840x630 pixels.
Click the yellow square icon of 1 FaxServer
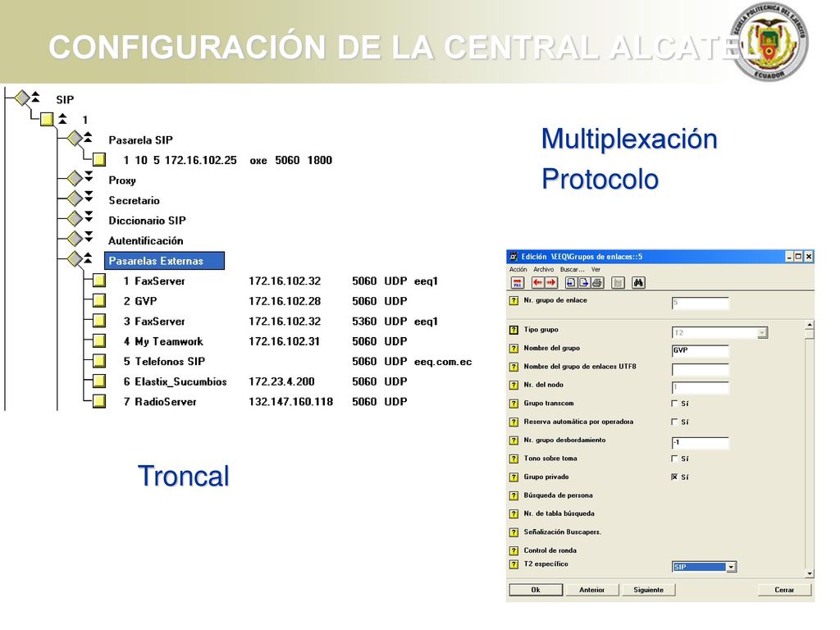pyautogui.click(x=99, y=281)
